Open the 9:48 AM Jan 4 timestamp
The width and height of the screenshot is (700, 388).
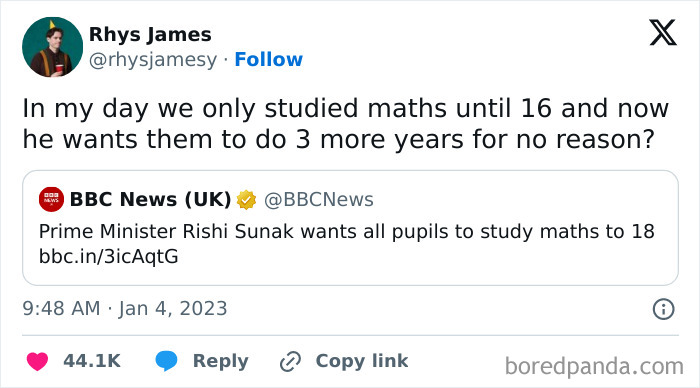click(125, 309)
